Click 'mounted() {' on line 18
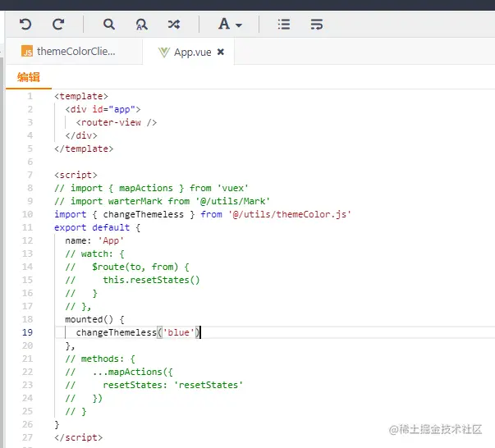 [x=94, y=319]
